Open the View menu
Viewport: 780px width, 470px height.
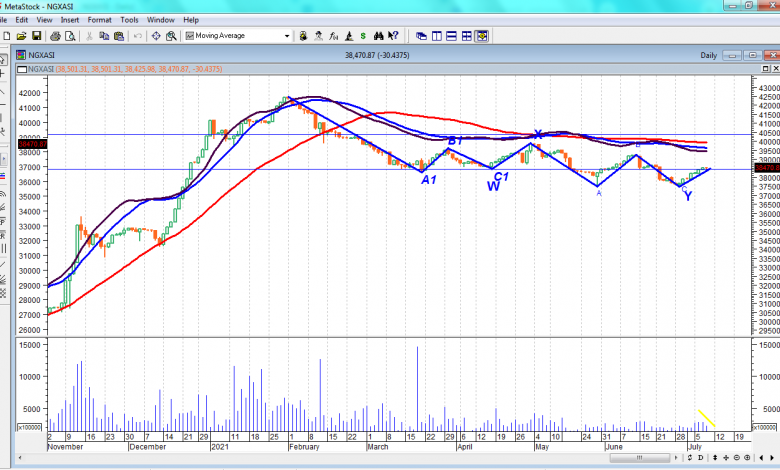pyautogui.click(x=44, y=20)
